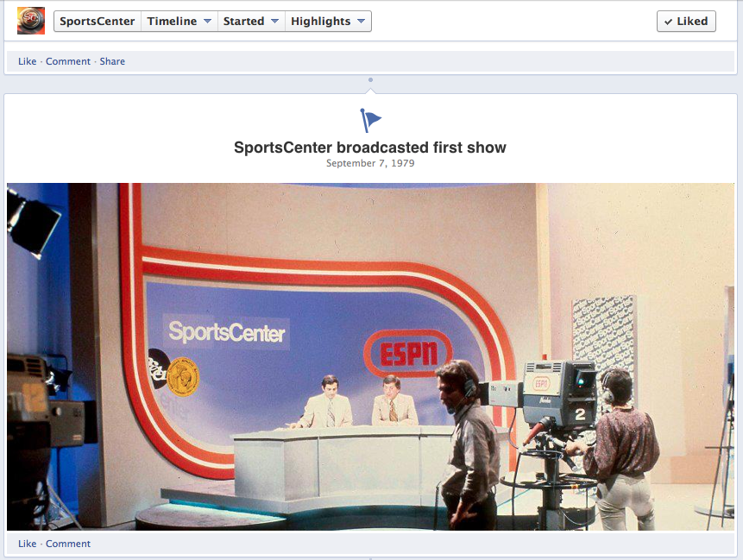Click the September 7, 1979 date
This screenshot has width=743, height=560.
(x=370, y=163)
